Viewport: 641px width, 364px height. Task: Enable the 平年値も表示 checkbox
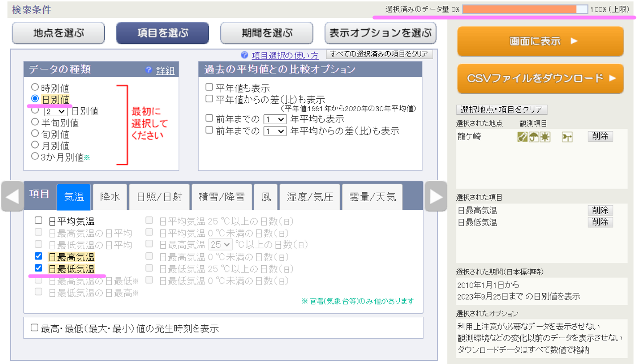209,88
